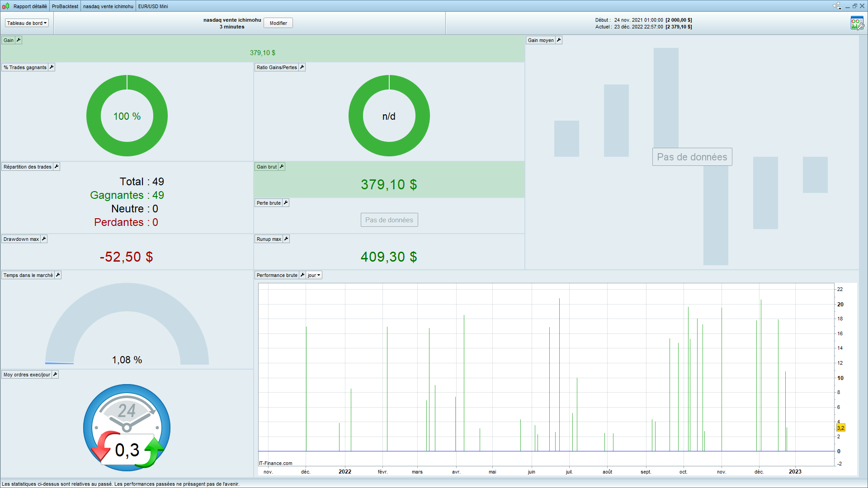Click wrench icon for Temps dans le marché
Screen dimensions: 868x488
click(58, 275)
